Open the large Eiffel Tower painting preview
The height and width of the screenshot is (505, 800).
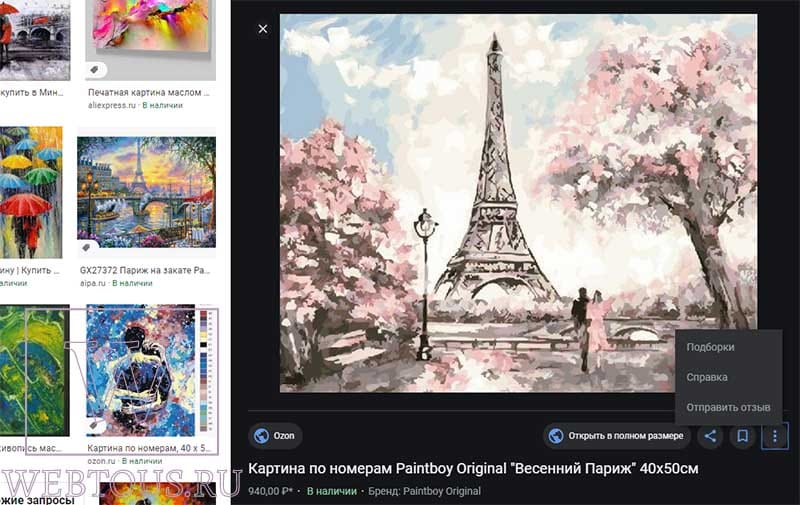click(518, 203)
